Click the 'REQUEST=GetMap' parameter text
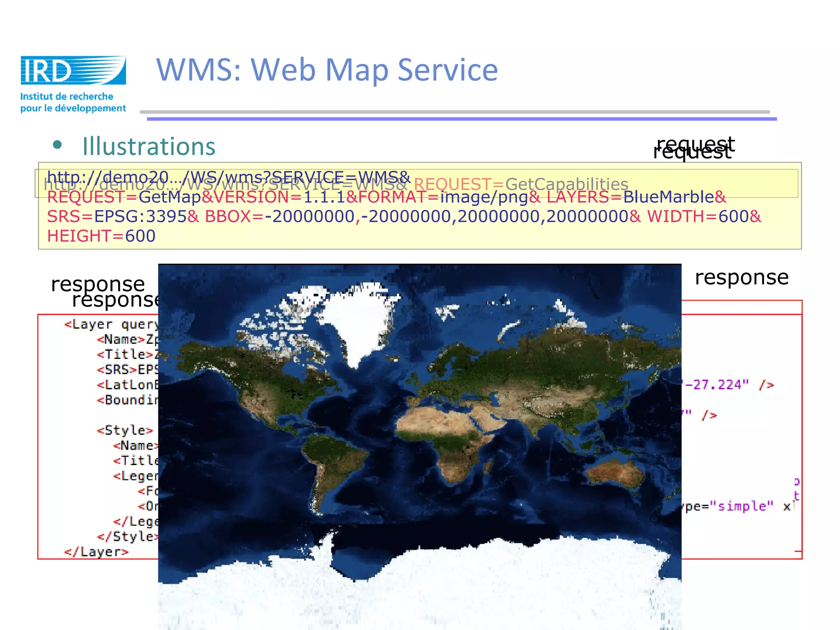The height and width of the screenshot is (630, 840). [x=124, y=197]
